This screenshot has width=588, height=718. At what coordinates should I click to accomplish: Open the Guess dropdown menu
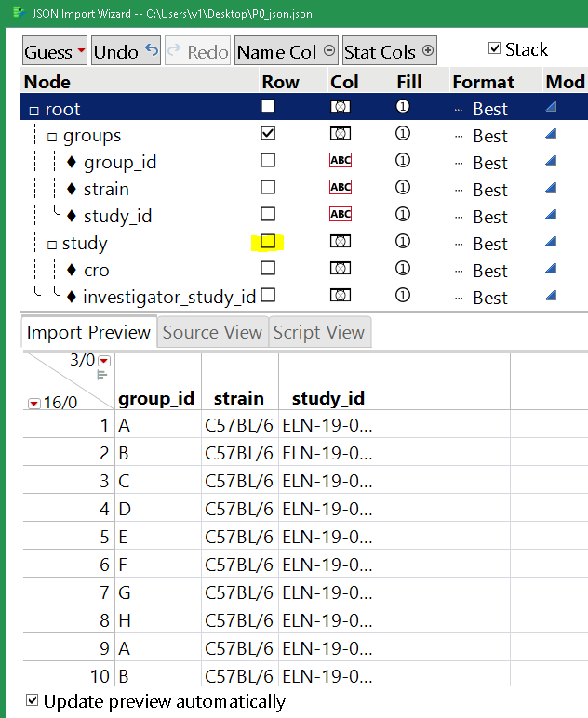click(55, 52)
